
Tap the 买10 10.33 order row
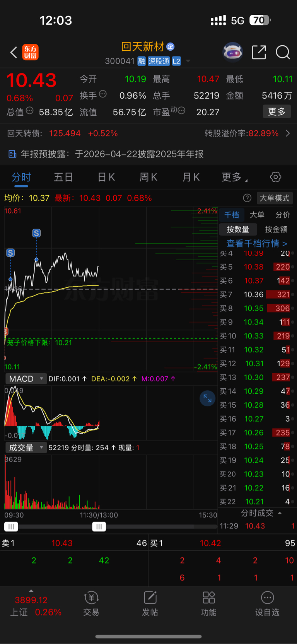click(256, 336)
